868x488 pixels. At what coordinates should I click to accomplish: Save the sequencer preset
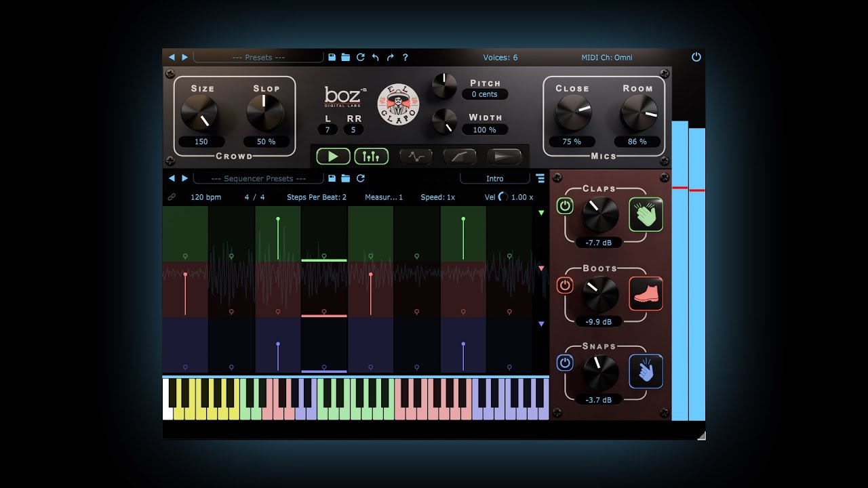[332, 178]
